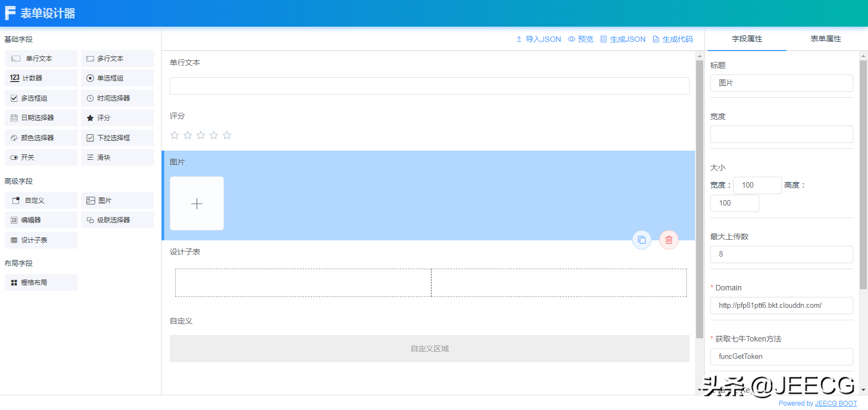
Task: Click the 级联选择器 cascader icon
Action: coord(90,220)
